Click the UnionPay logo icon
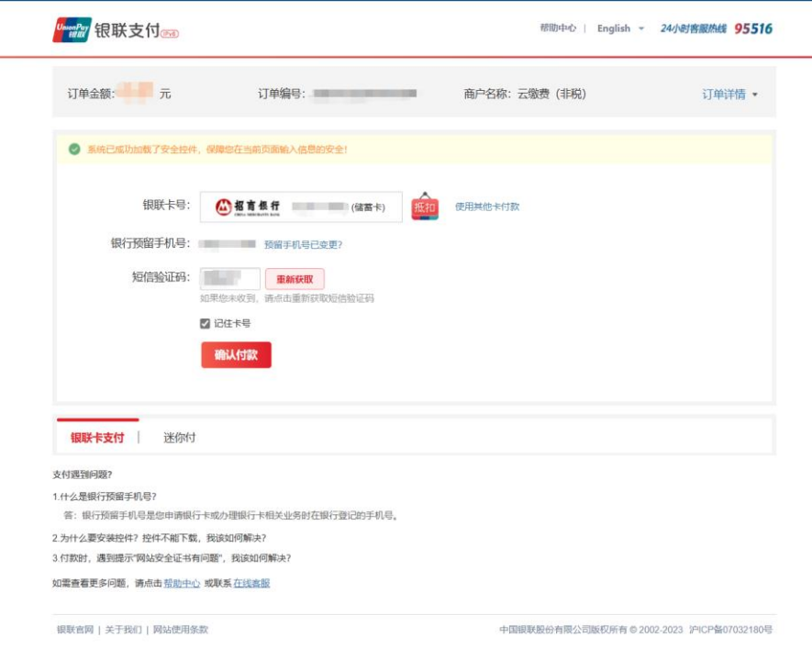The image size is (812, 648). click(x=72, y=29)
